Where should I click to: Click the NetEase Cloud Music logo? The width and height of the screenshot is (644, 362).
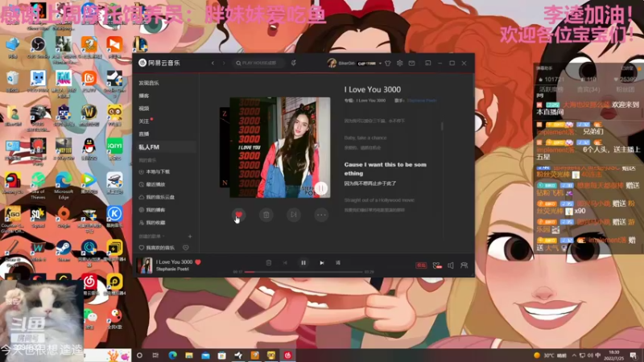[159, 63]
